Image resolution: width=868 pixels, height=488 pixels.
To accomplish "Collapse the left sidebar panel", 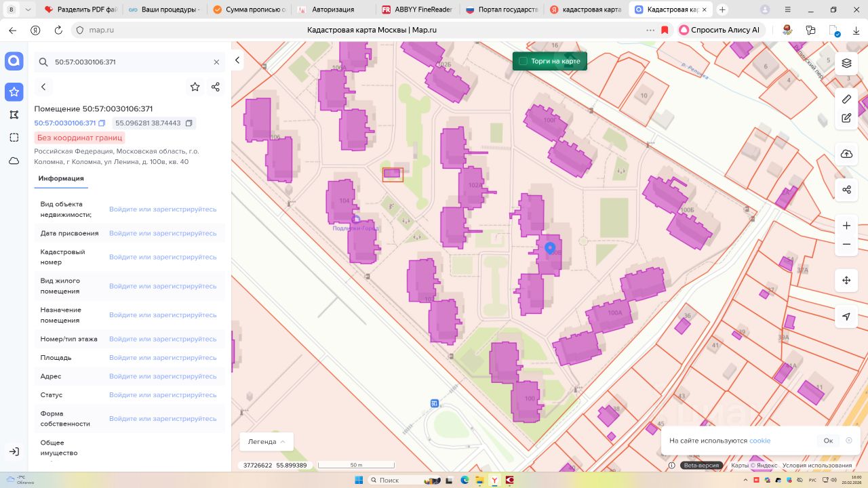I will pyautogui.click(x=237, y=60).
